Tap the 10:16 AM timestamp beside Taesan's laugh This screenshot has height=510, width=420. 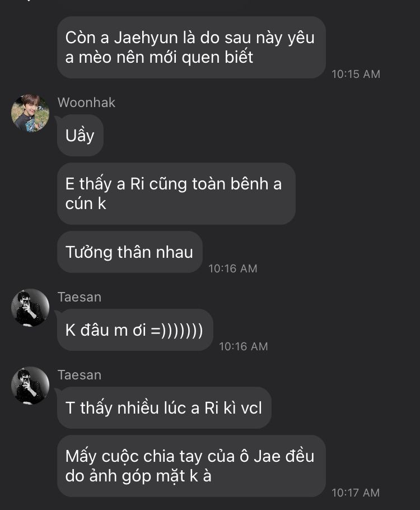pos(243,346)
